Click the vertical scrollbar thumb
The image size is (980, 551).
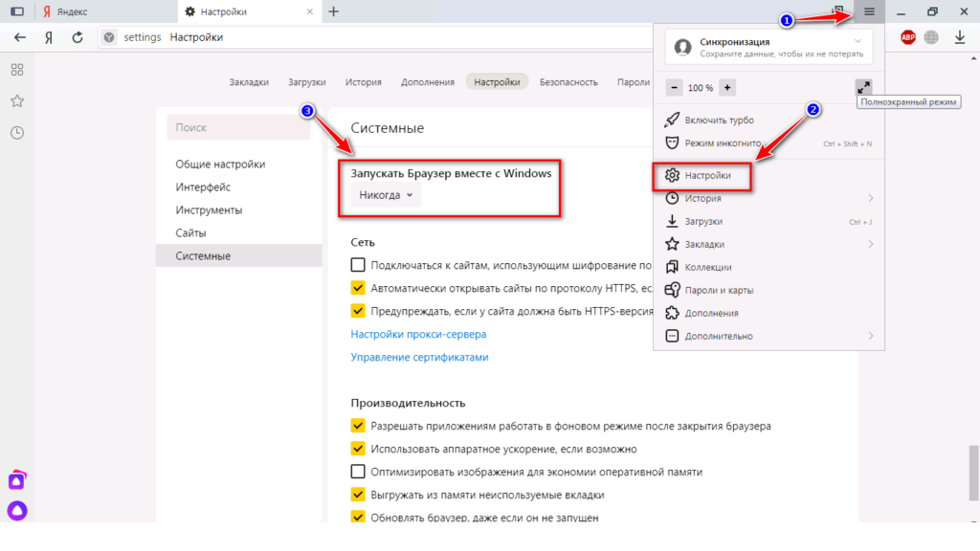tap(973, 473)
